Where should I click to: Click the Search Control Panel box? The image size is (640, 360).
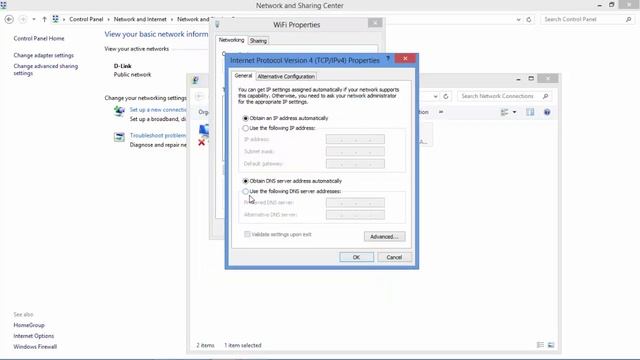[x=587, y=19]
